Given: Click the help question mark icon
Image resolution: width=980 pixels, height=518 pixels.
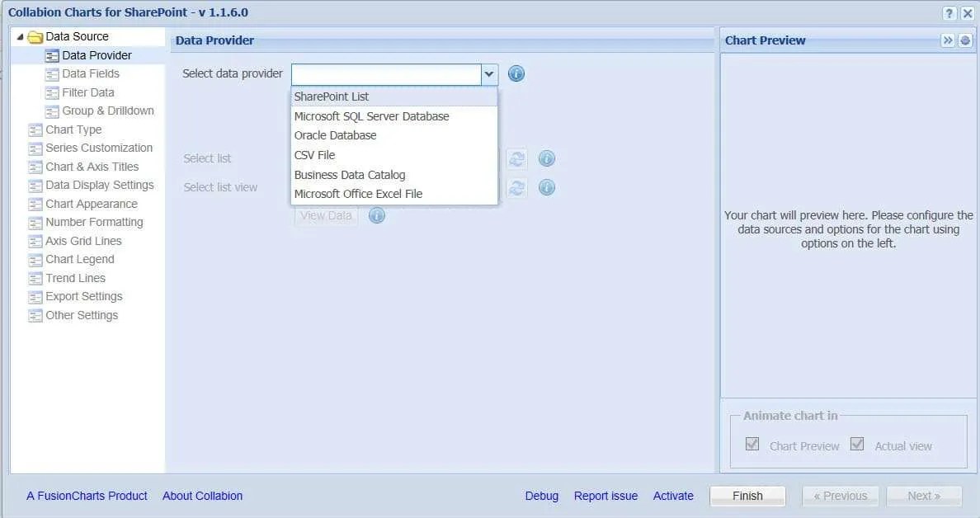Looking at the screenshot, I should point(949,13).
